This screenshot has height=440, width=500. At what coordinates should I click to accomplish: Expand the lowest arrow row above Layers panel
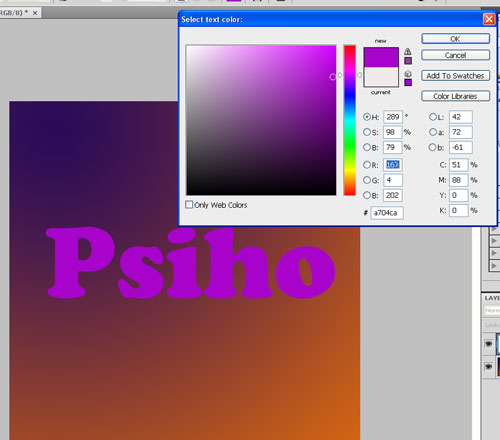coord(494,266)
